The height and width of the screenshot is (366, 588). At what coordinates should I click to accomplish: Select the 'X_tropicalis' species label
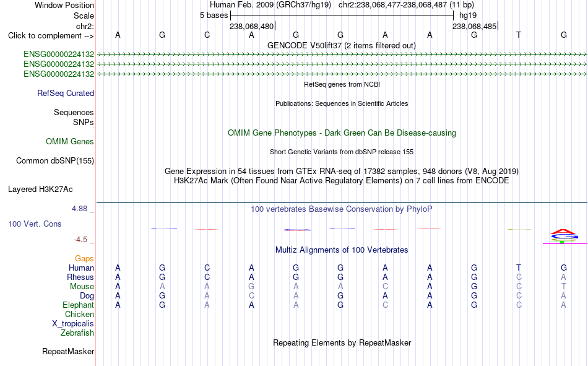click(73, 324)
